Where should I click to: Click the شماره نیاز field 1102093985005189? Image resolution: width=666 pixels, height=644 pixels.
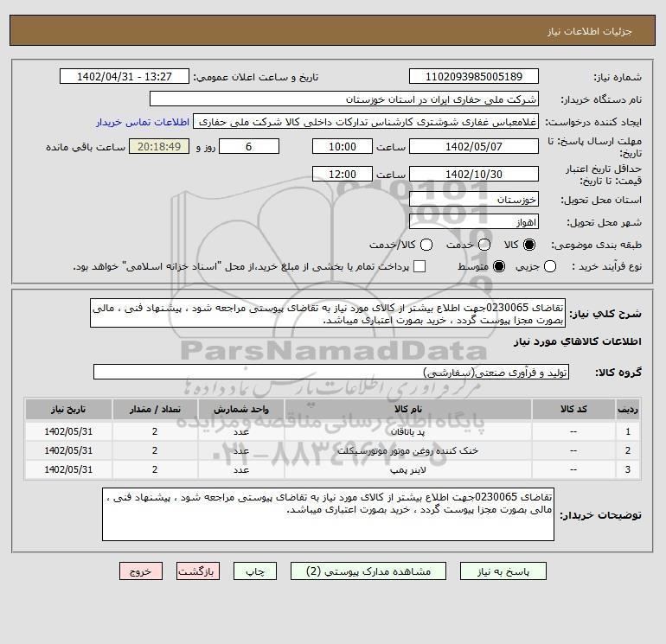(x=474, y=76)
